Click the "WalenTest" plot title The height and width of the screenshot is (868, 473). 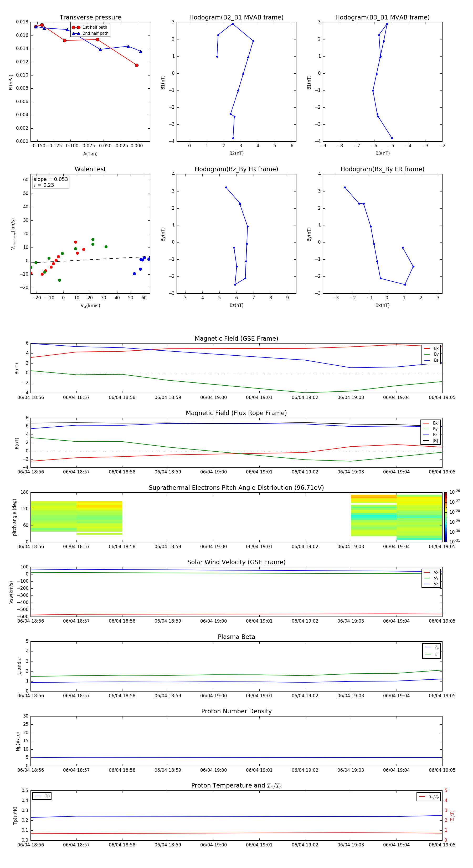(x=90, y=169)
